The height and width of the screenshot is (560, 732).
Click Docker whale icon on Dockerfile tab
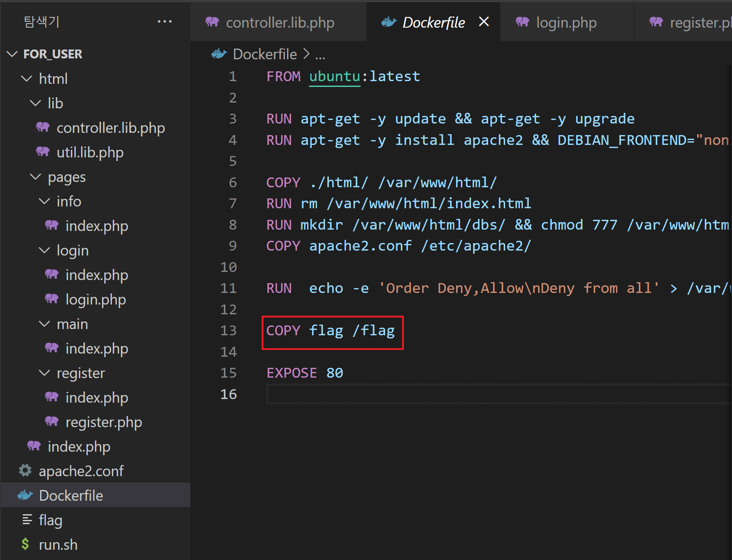[389, 22]
